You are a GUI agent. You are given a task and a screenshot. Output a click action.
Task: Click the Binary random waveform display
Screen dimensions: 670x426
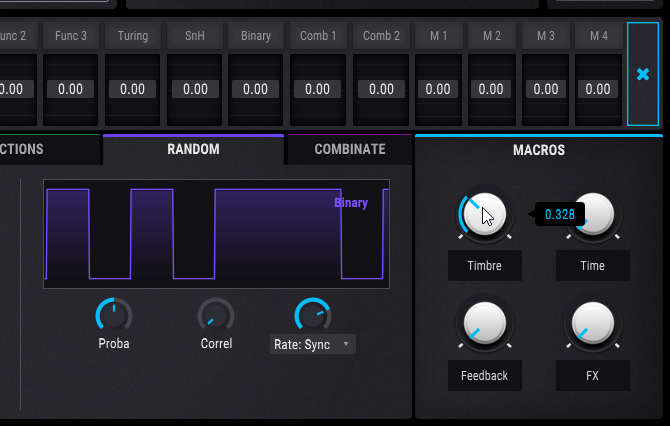216,234
